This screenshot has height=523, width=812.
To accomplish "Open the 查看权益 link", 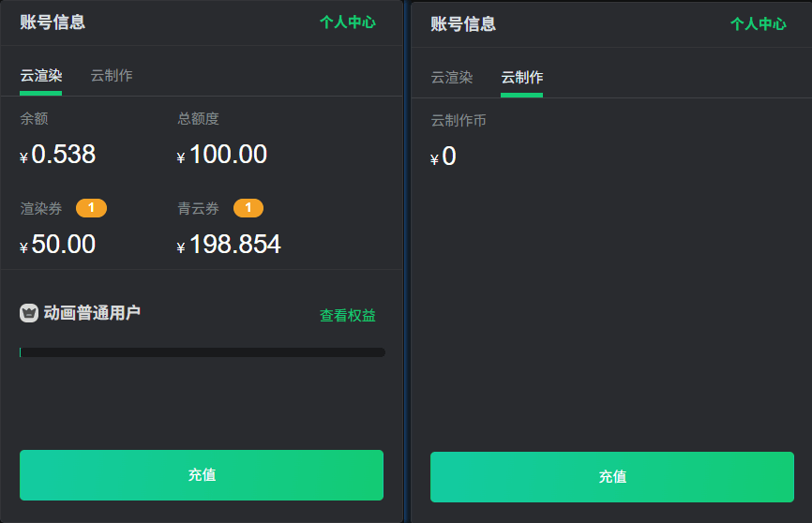I will pyautogui.click(x=348, y=315).
